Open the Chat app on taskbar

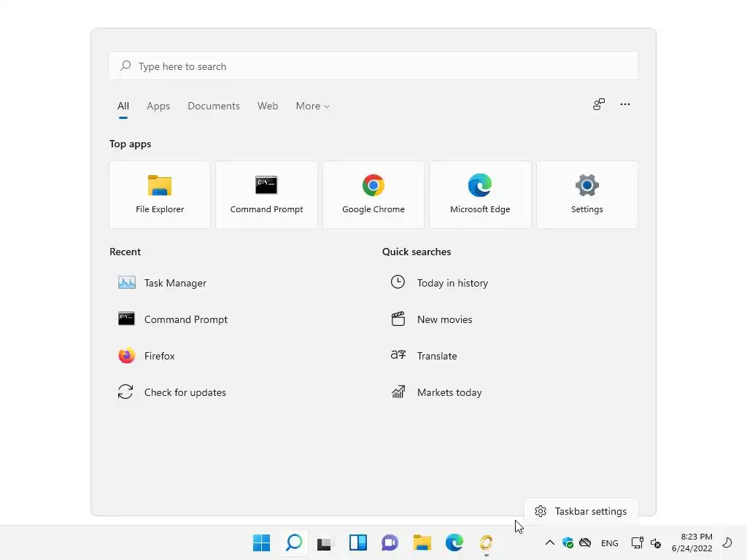(390, 542)
